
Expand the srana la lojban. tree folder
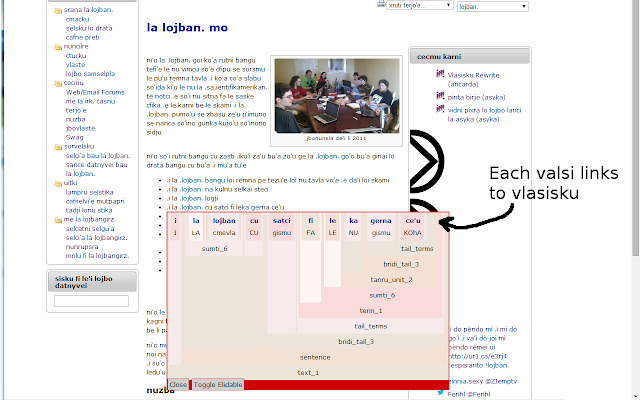tap(56, 10)
